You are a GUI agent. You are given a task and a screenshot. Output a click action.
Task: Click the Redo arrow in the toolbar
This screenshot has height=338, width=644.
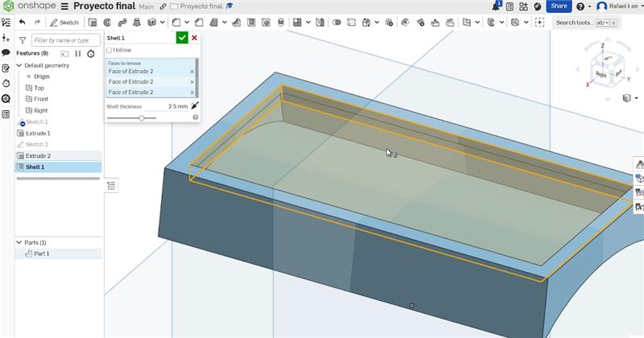37,23
